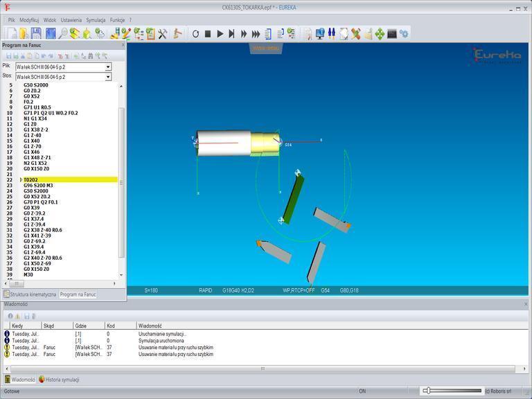Click the Kod column header
This screenshot has width=532, height=399.
point(121,326)
